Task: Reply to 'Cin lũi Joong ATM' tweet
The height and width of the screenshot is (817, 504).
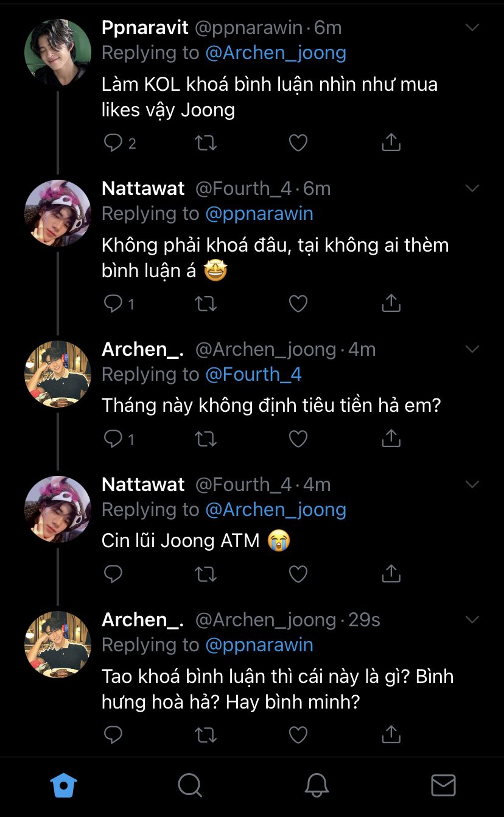Action: pyautogui.click(x=114, y=574)
